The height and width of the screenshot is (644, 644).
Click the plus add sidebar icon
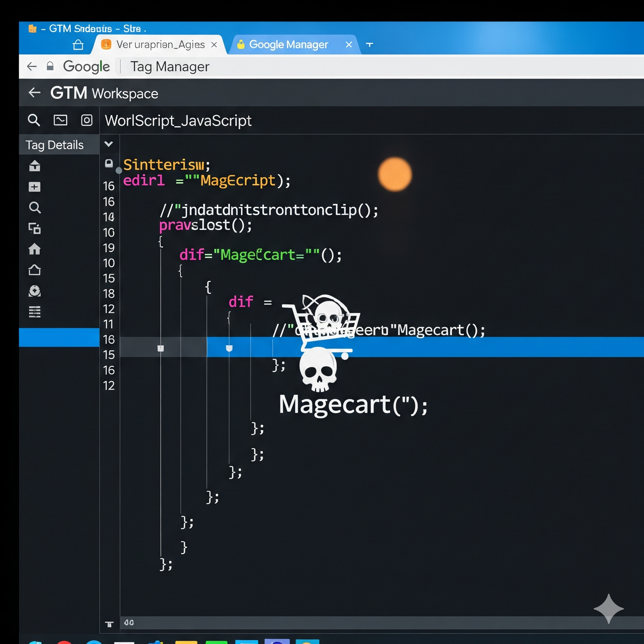35,187
